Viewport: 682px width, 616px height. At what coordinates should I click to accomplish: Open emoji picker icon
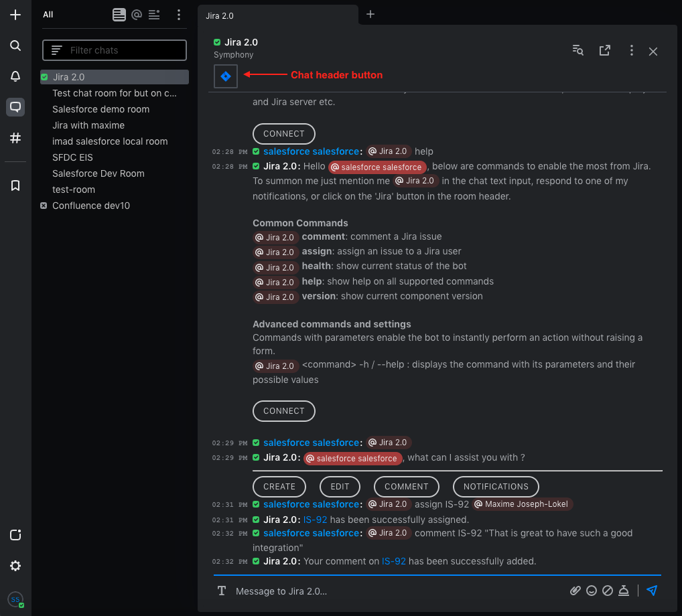click(x=592, y=591)
